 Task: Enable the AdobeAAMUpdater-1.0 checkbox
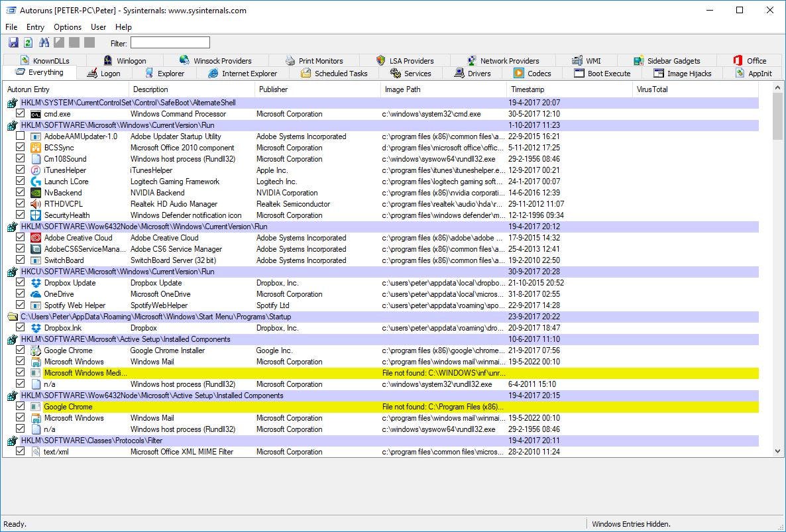[x=21, y=136]
